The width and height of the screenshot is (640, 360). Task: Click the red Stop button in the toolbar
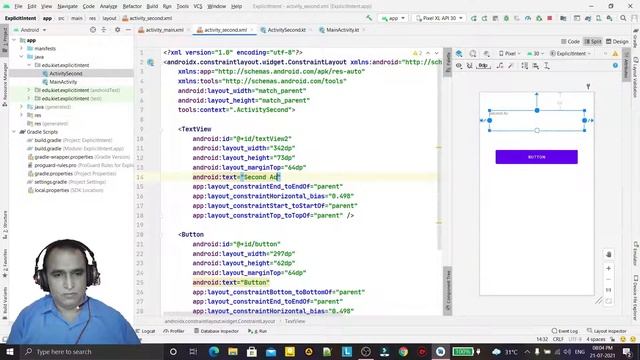click(x=550, y=18)
